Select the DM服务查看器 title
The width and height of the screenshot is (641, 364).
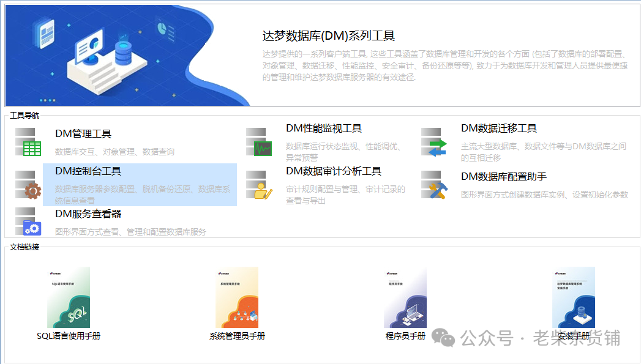88,214
